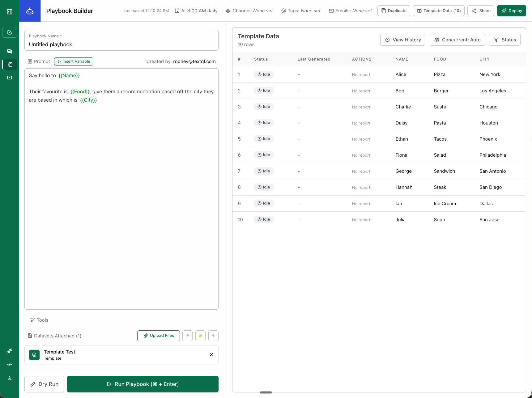Click the Template Test database icon

[x=34, y=355]
